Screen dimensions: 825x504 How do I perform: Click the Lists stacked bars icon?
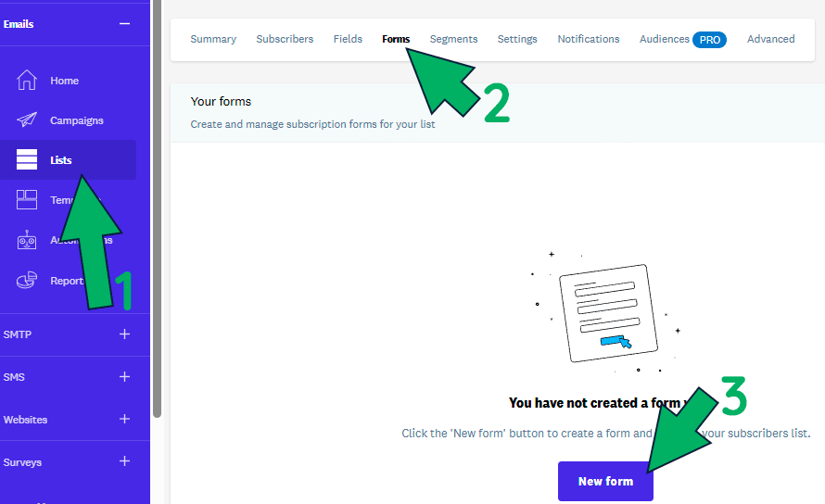(x=27, y=160)
